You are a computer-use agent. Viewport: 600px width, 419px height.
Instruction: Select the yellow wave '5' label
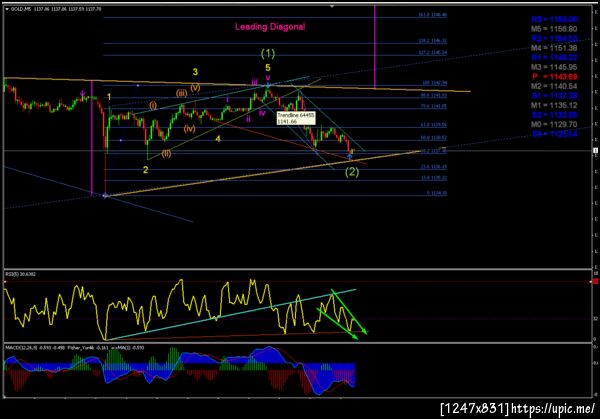tap(268, 68)
